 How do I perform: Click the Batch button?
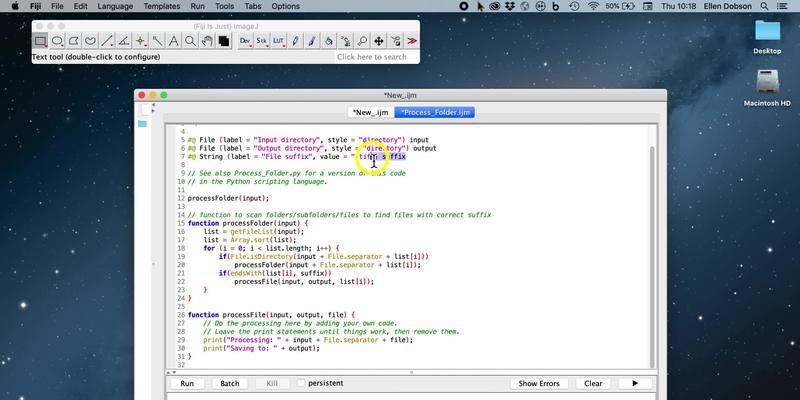coord(230,383)
